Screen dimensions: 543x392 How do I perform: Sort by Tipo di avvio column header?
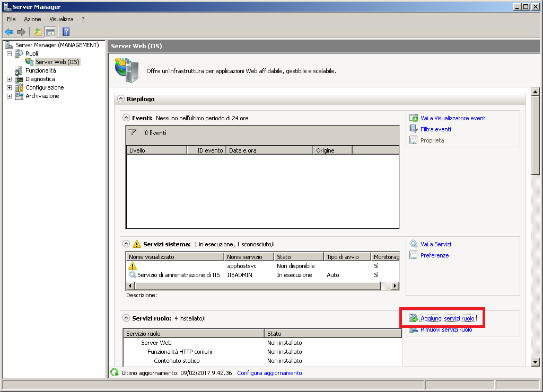click(347, 257)
